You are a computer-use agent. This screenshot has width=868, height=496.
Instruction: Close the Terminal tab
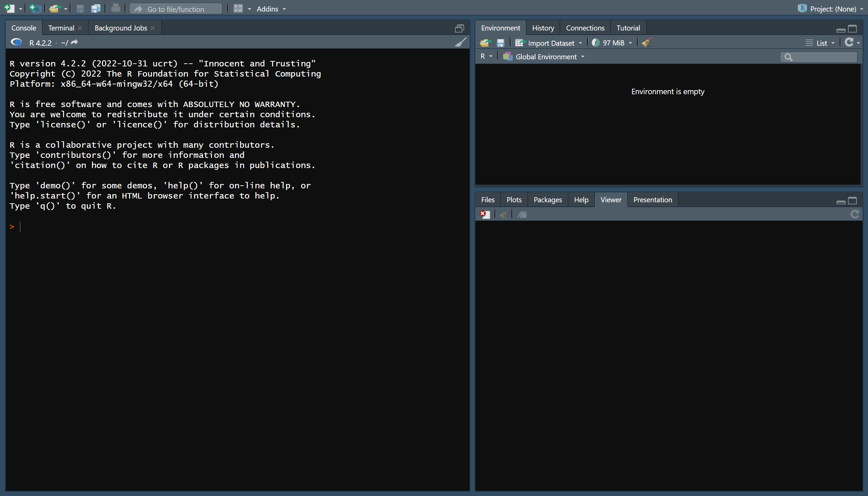pos(80,28)
